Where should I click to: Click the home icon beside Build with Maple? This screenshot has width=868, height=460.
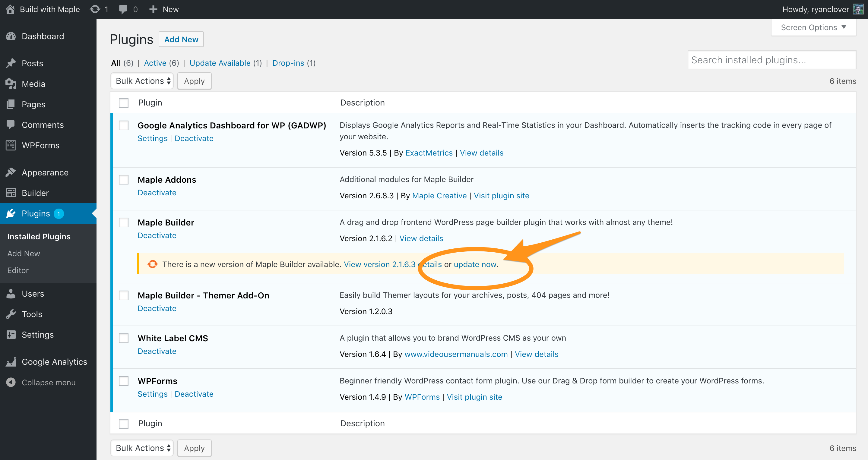[10, 9]
